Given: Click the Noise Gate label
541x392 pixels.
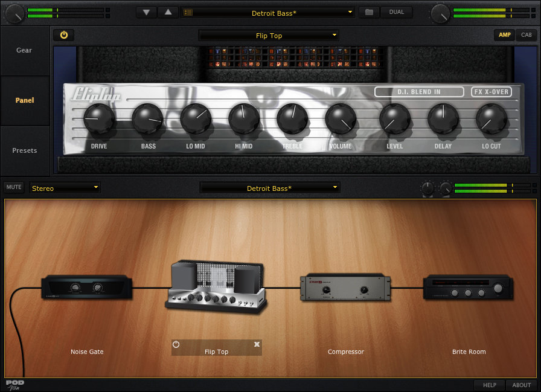Looking at the screenshot, I should point(87,352).
